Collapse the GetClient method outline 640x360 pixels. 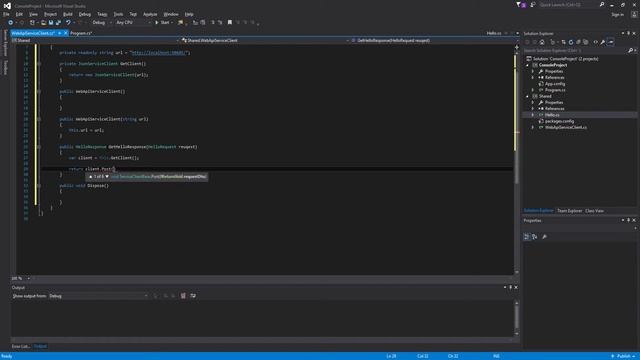pyautogui.click(x=39, y=64)
